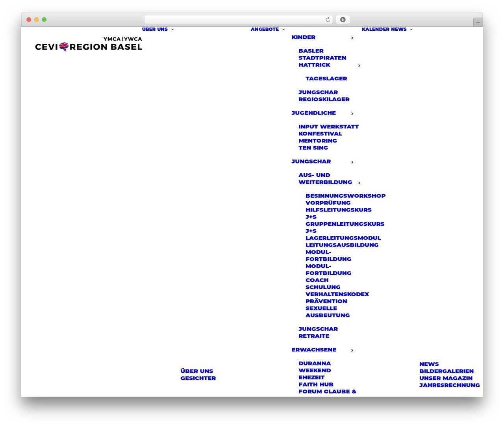Click the CEVI Region Basel logo

tap(89, 44)
